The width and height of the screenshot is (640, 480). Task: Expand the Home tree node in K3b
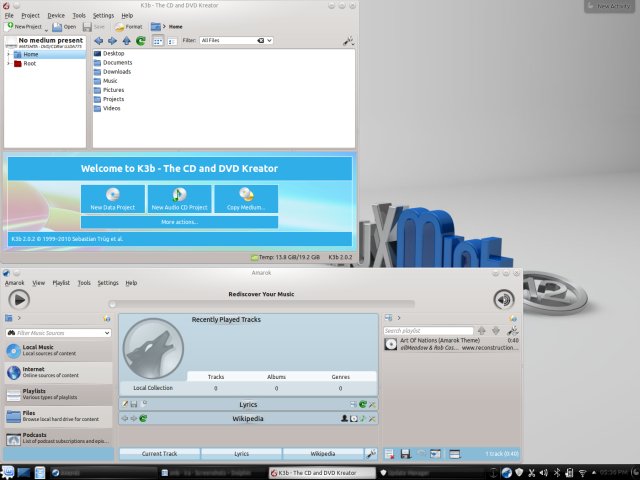coord(8,54)
